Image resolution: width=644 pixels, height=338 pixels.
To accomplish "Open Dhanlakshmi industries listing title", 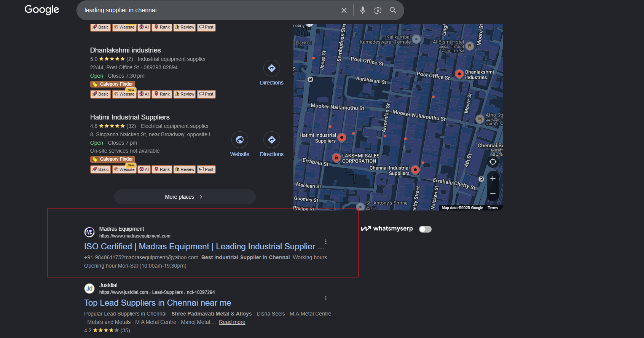I will point(126,50).
